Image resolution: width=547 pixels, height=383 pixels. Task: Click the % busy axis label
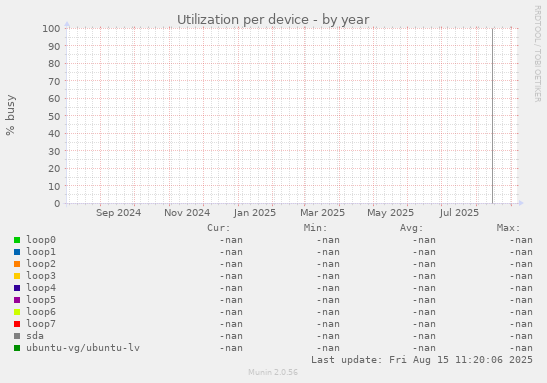(x=10, y=115)
